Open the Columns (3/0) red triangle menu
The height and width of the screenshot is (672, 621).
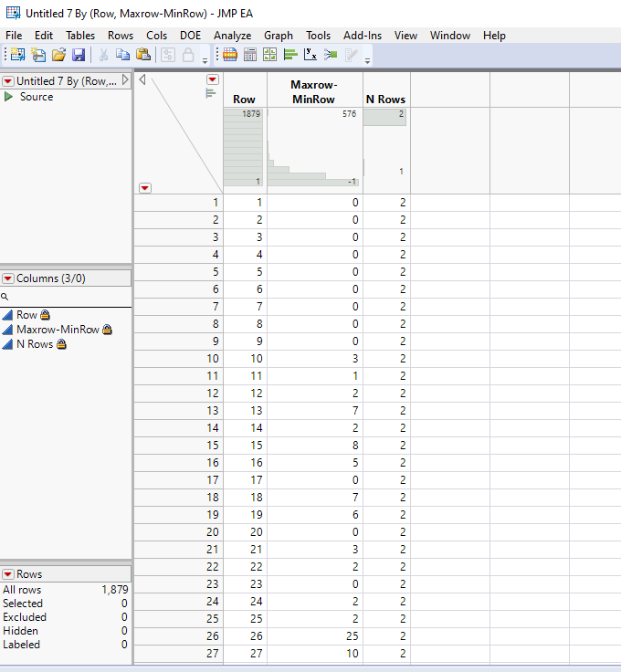point(8,278)
